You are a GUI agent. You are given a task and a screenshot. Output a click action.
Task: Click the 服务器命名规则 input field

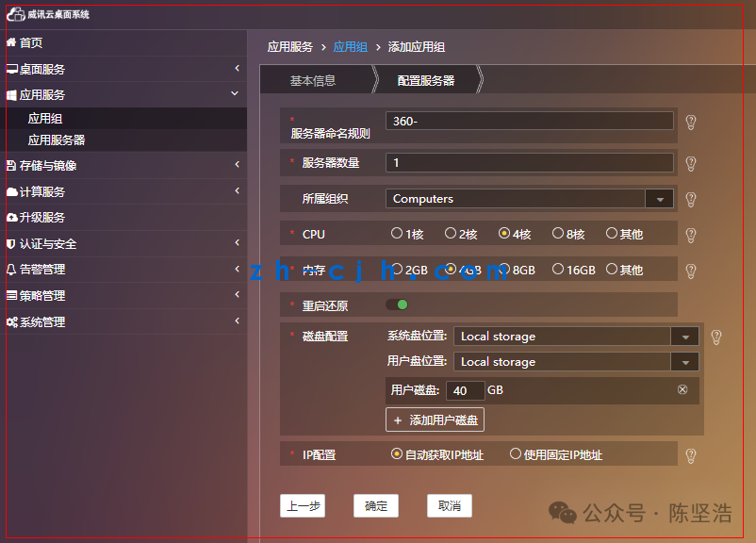pos(530,121)
